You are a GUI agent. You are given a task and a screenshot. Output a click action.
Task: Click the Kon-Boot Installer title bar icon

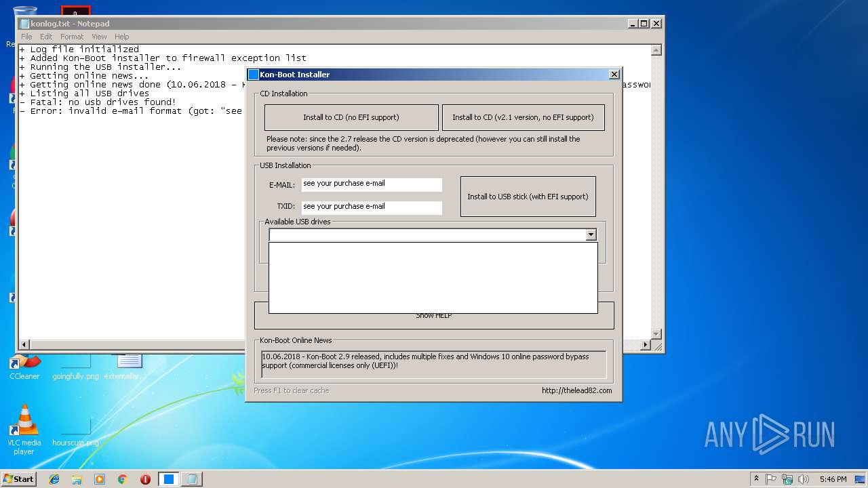coord(254,75)
